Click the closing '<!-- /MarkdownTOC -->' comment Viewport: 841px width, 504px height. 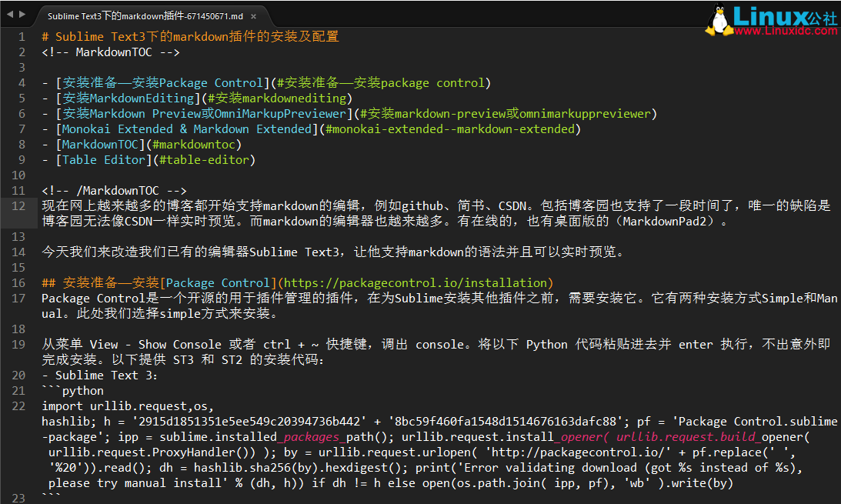click(x=114, y=190)
